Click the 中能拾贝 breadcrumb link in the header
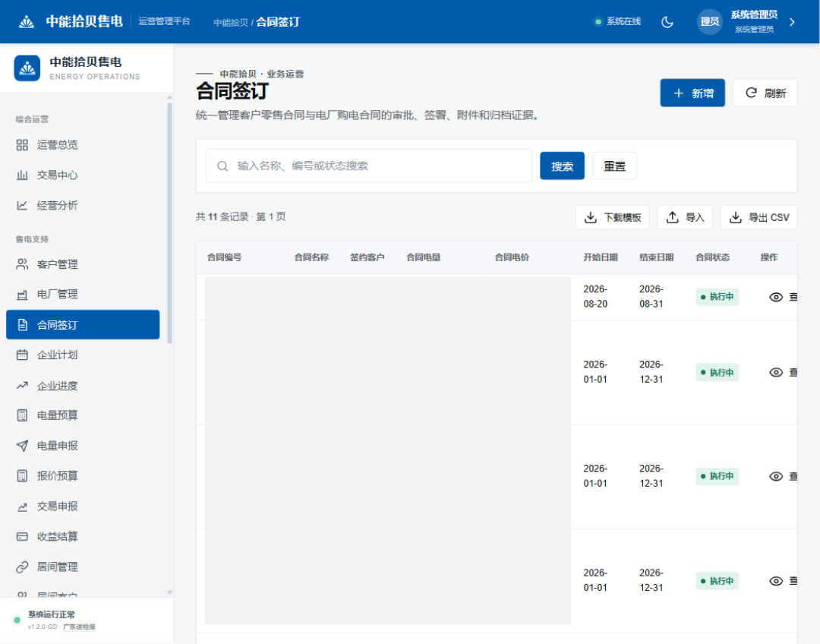 pos(231,23)
